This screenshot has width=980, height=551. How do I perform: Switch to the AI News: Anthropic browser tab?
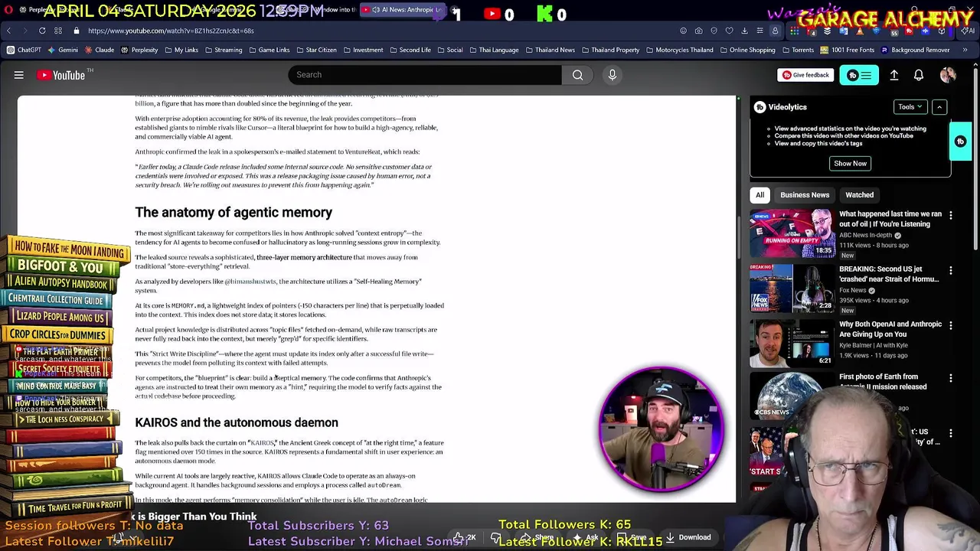(x=401, y=10)
